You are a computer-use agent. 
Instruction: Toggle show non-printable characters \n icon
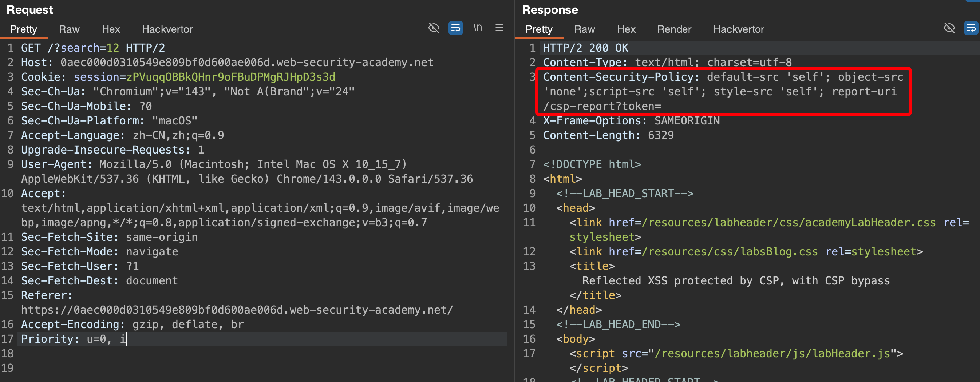tap(478, 28)
